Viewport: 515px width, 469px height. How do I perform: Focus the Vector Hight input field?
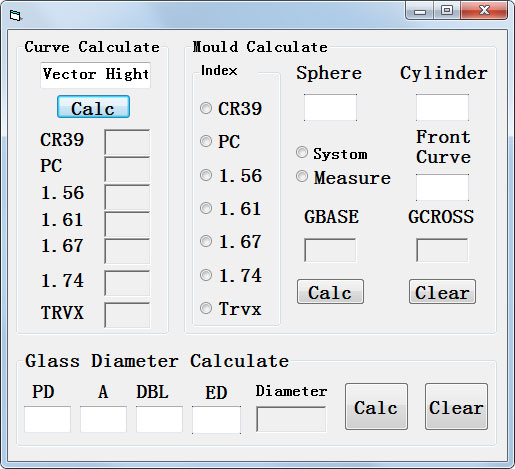tap(95, 75)
